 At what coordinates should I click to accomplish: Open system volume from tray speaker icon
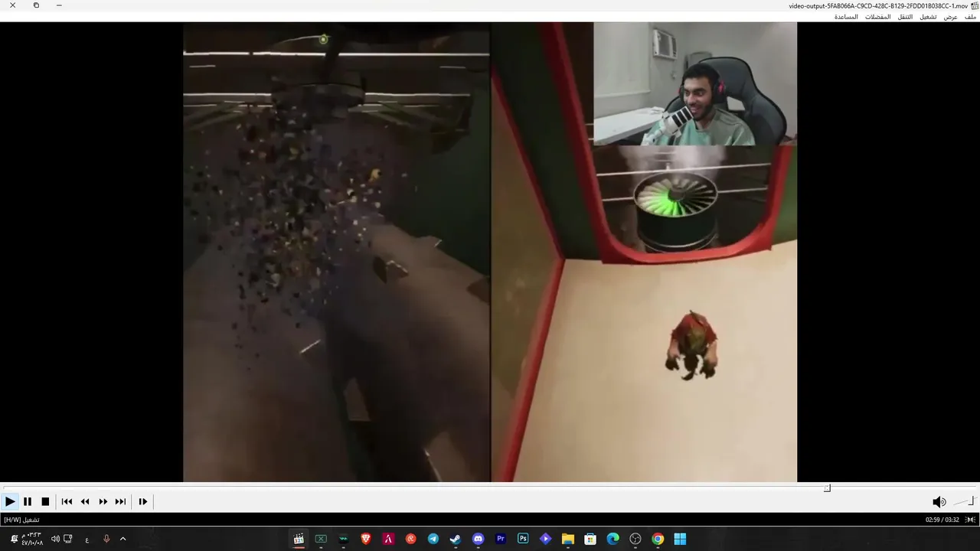click(x=55, y=539)
